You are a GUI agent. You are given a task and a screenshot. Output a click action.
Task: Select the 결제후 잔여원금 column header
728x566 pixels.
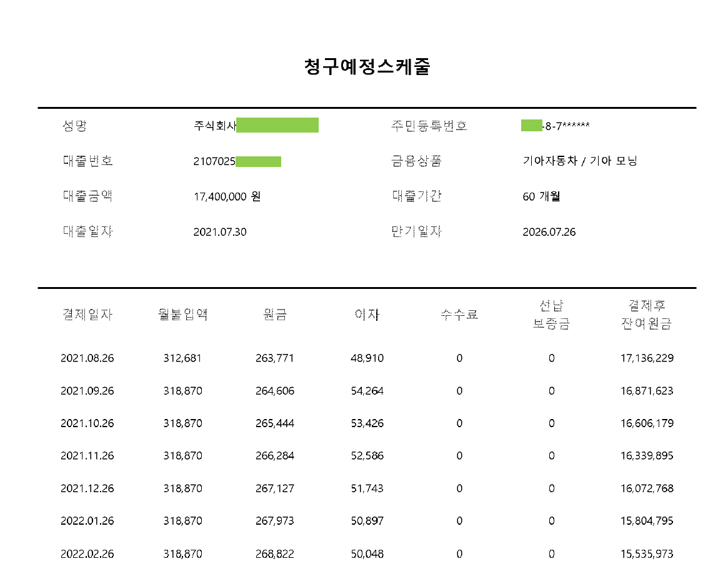tap(647, 315)
